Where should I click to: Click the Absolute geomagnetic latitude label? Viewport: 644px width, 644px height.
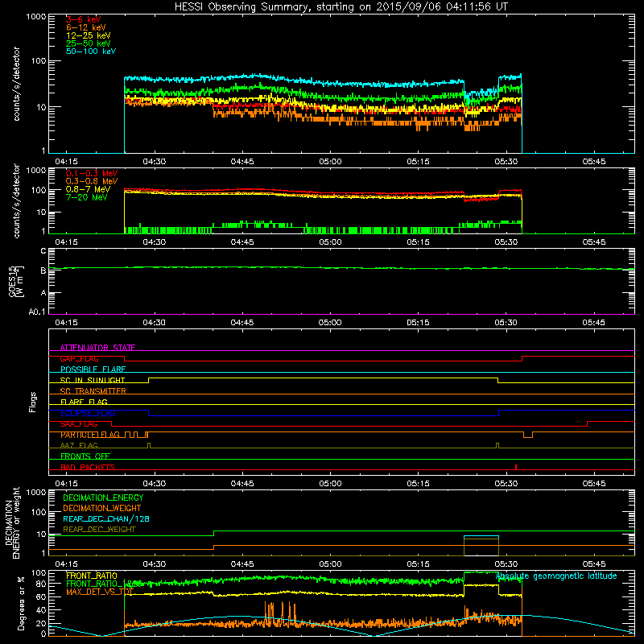click(x=556, y=576)
